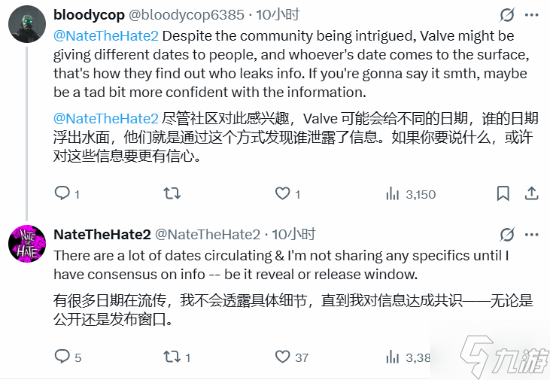Like NateTheHate2's reply with 37 likes

coord(292,357)
